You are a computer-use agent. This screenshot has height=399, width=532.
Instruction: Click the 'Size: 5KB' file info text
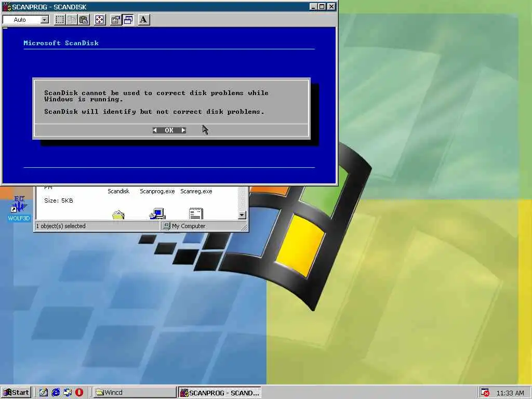[59, 201]
